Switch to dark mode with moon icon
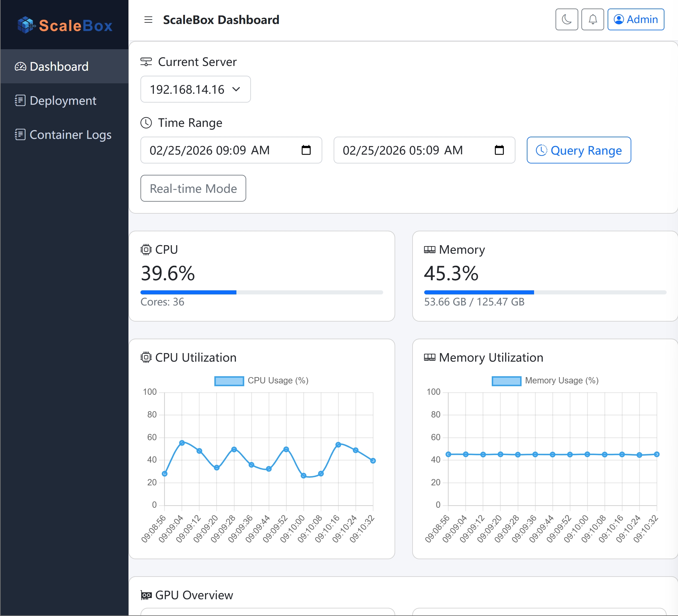Viewport: 678px width, 616px height. click(567, 20)
